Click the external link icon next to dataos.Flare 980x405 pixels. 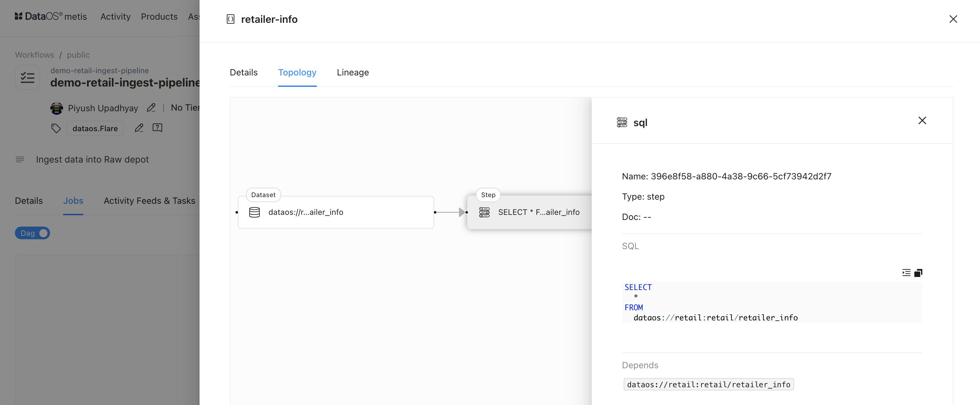pos(157,127)
